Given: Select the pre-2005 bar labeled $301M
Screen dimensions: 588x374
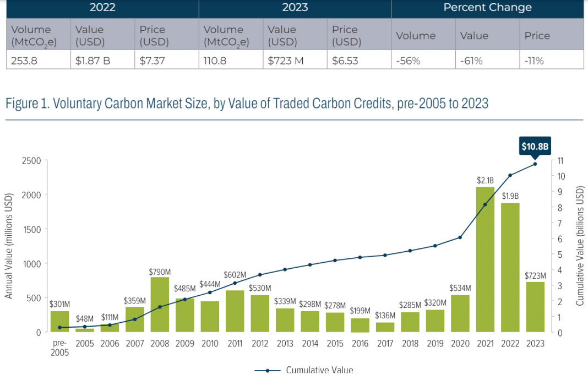Looking at the screenshot, I should click(59, 322).
